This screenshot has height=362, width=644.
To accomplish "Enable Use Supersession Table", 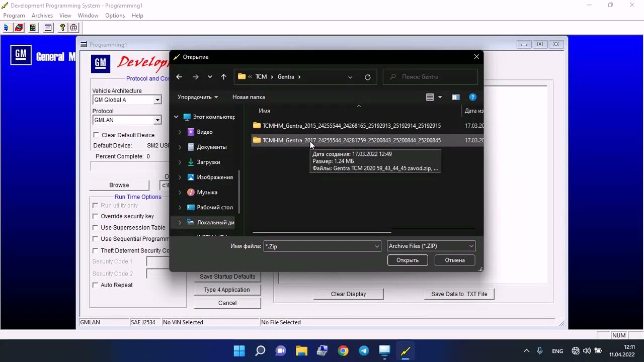I will point(95,227).
